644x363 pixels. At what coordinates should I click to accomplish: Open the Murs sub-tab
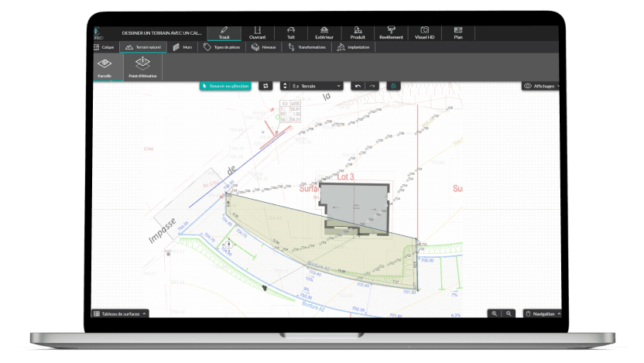click(183, 47)
